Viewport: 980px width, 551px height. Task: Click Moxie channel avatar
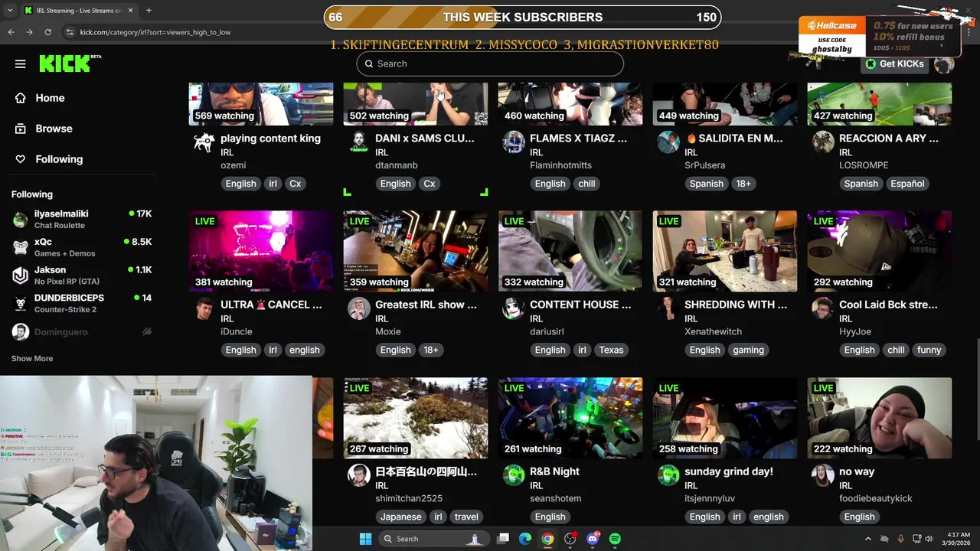tap(359, 309)
